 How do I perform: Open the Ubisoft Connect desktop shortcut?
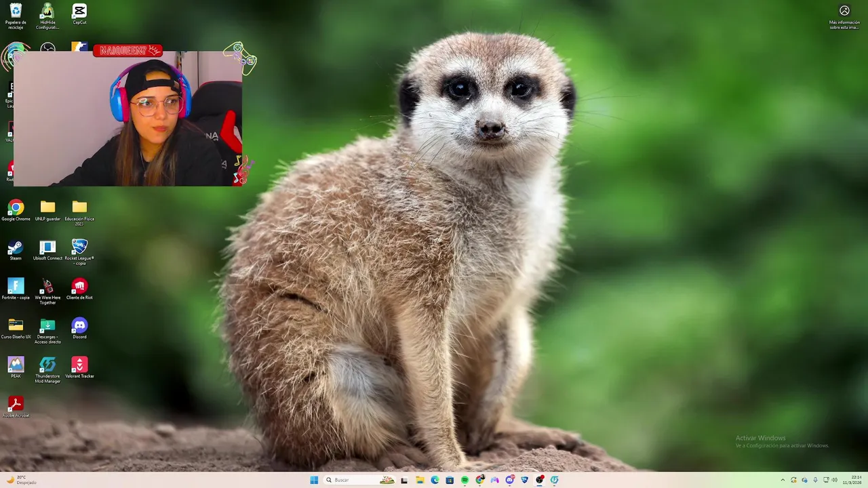(47, 250)
